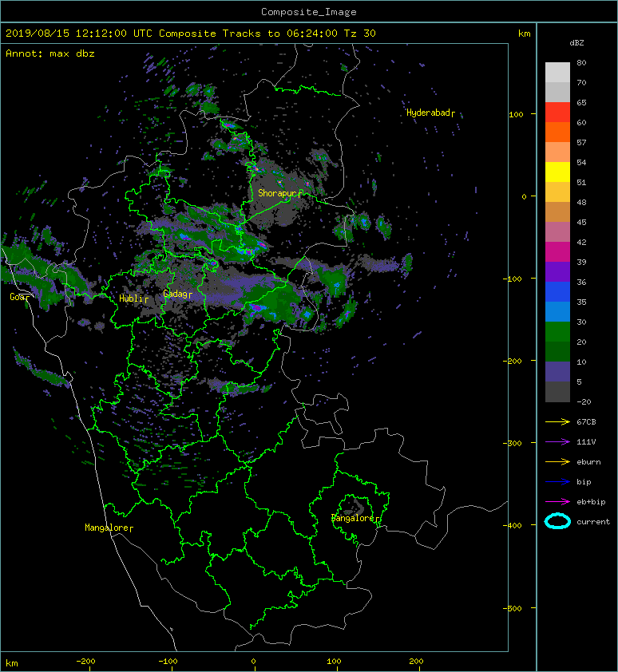This screenshot has height=672, width=618.
Task: Select the red 60–65 dBZ swatch
Action: pos(557,113)
